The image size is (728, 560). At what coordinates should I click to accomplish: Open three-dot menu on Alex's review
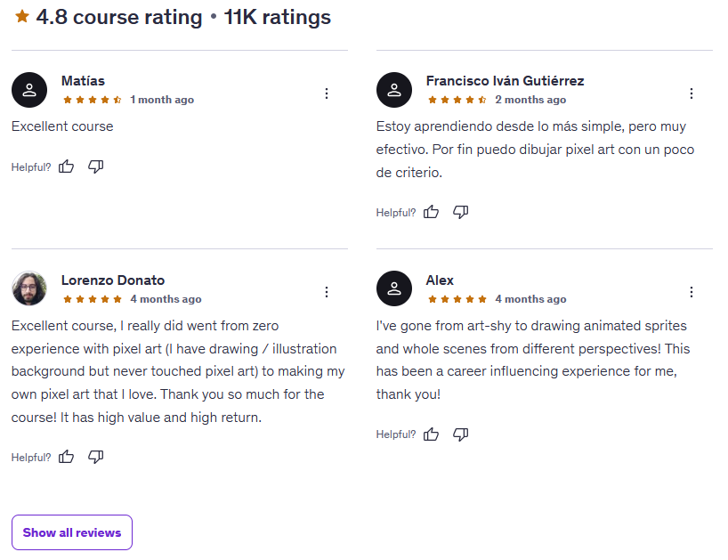point(692,292)
